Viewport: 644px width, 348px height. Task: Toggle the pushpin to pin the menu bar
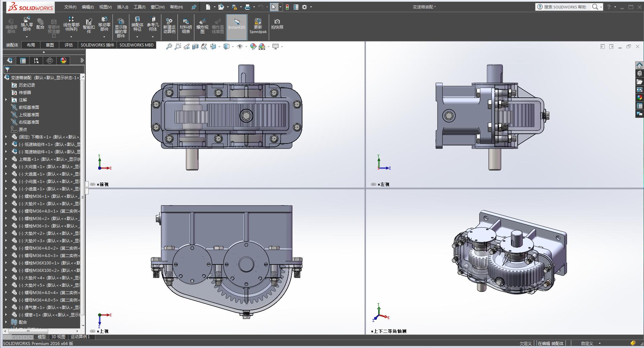194,7
